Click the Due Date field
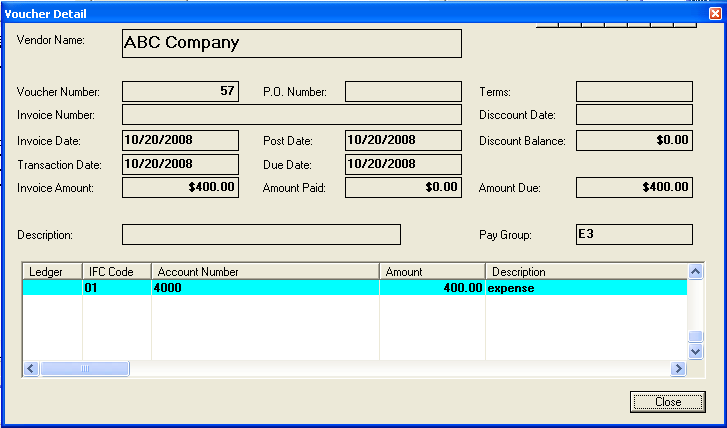The height and width of the screenshot is (428, 727). tap(403, 163)
